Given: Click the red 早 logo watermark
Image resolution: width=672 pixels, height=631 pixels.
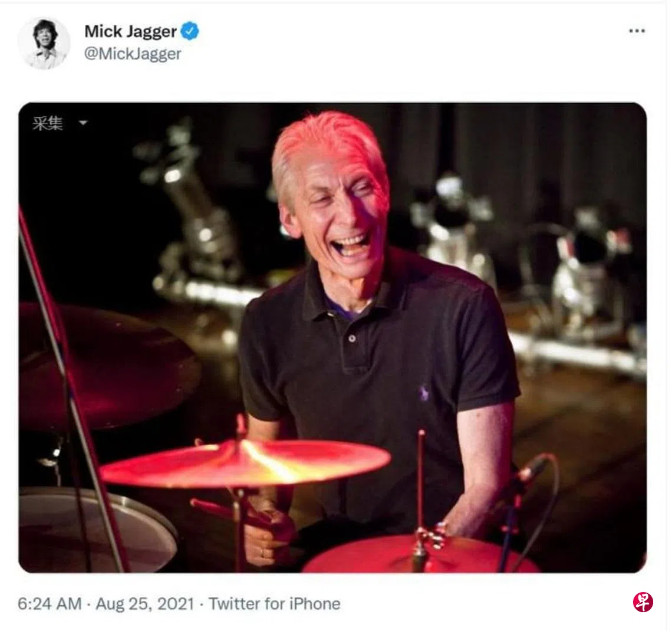Looking at the screenshot, I should (x=643, y=602).
